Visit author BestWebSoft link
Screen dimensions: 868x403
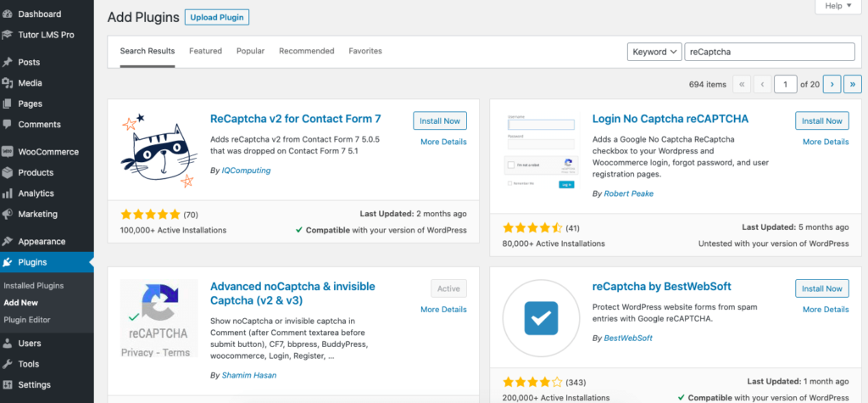tap(628, 338)
